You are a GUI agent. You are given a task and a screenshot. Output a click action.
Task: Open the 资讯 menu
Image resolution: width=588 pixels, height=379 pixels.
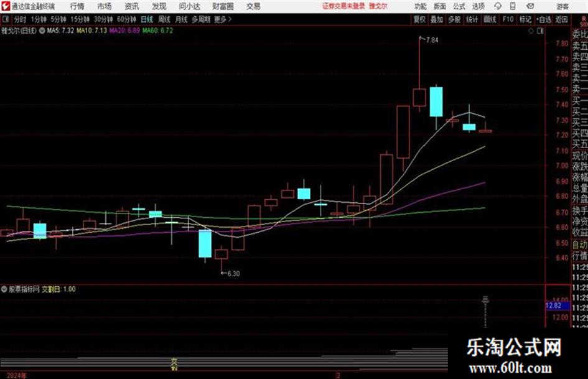pyautogui.click(x=132, y=6)
